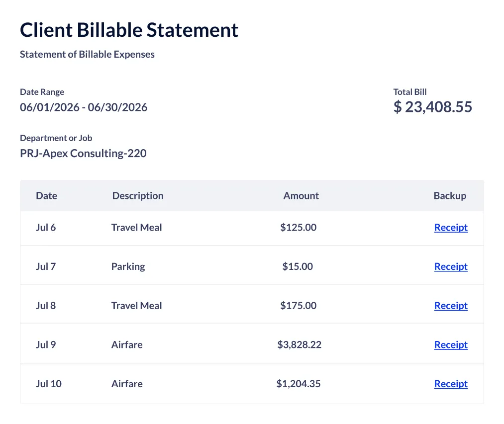The image size is (504, 424).
Task: Click the Statement of Billable Expenses subtitle
Action: (x=87, y=54)
